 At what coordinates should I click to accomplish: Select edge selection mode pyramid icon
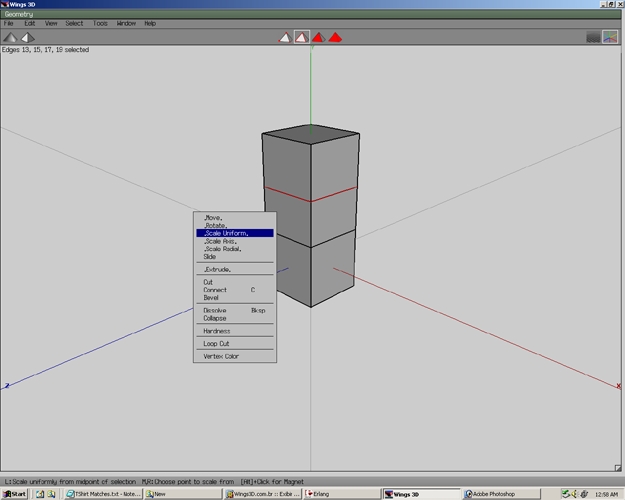(302, 37)
